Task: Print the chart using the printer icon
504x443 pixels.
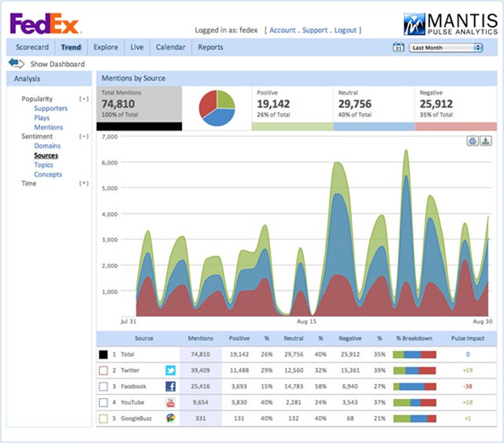Action: (472, 141)
